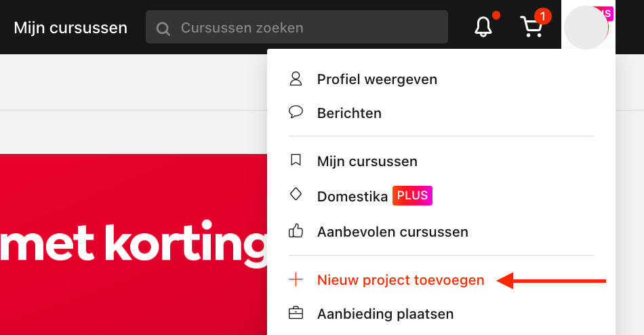
Task: Choose Mijn cursussen in the dropdown menu
Action: (367, 161)
